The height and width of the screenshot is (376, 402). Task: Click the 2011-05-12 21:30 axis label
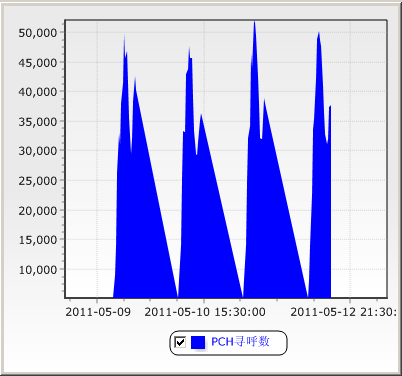coord(343,312)
